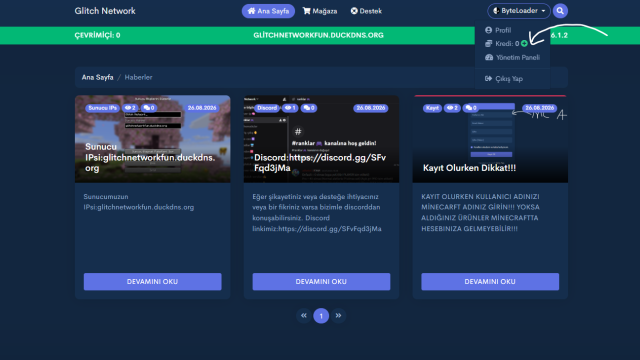Screen dimensions: 640x360
Task: Choose Çıkış Yap to log out
Action: tap(504, 79)
